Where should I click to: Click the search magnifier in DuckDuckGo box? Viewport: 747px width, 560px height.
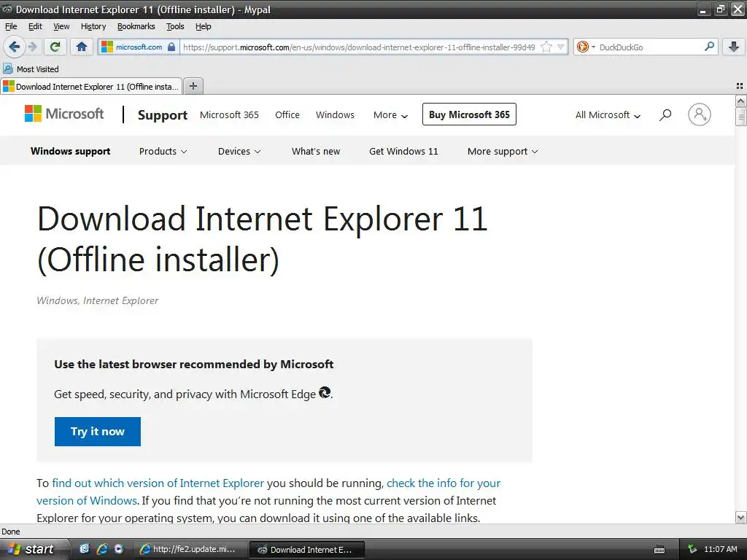coord(709,47)
